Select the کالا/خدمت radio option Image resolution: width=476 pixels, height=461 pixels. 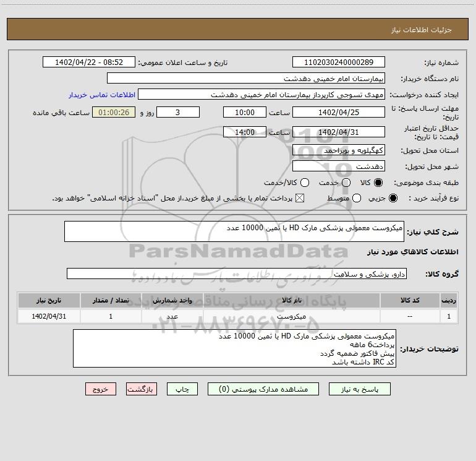coord(305,183)
